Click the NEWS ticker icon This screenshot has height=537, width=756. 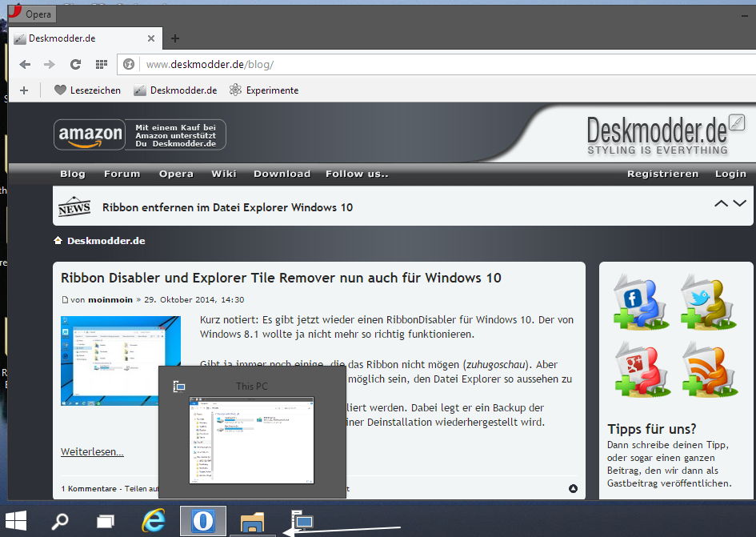pyautogui.click(x=74, y=207)
